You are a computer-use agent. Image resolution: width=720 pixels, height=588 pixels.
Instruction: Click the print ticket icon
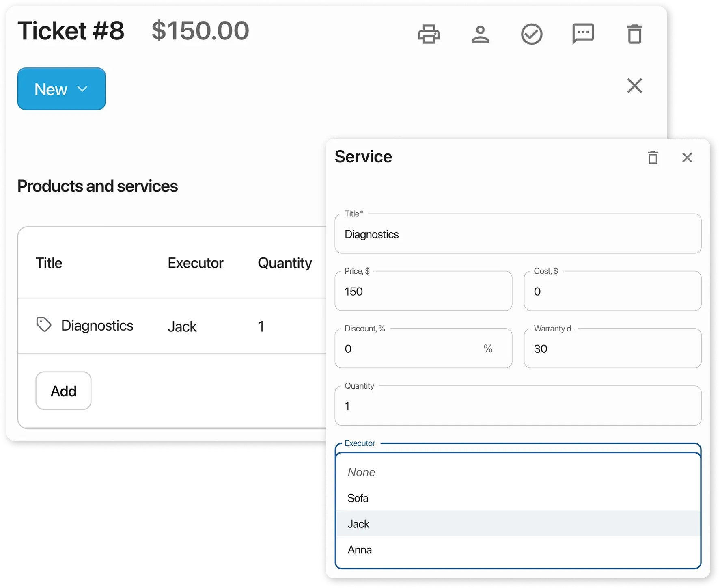point(429,34)
